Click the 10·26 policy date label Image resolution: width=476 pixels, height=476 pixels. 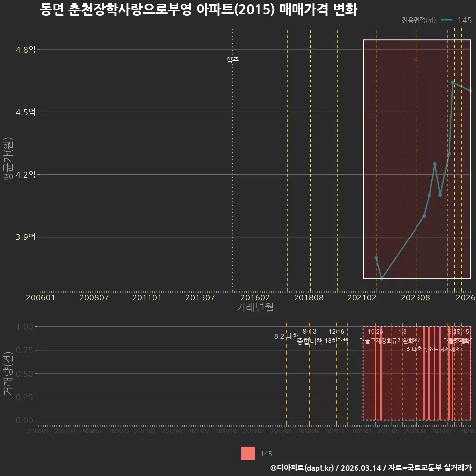pos(375,332)
